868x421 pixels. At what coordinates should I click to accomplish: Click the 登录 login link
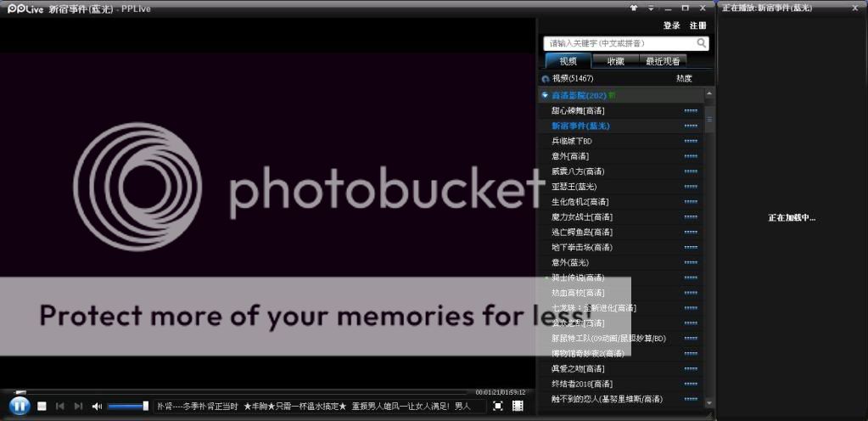pos(671,25)
